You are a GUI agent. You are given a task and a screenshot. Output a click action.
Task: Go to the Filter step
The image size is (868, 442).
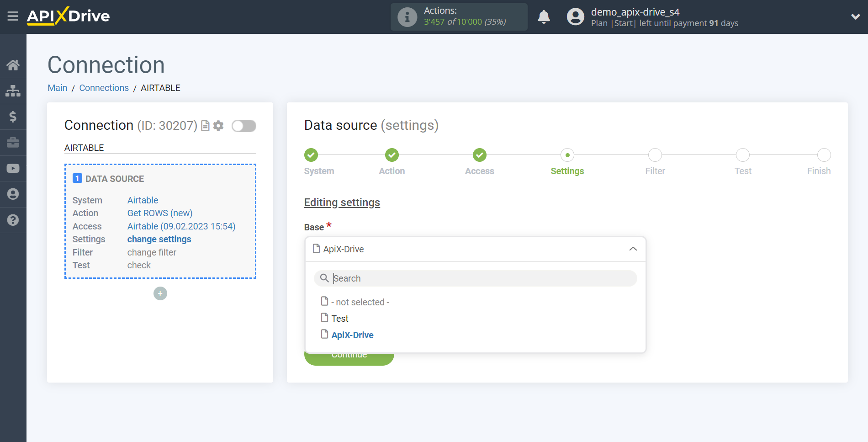click(655, 155)
